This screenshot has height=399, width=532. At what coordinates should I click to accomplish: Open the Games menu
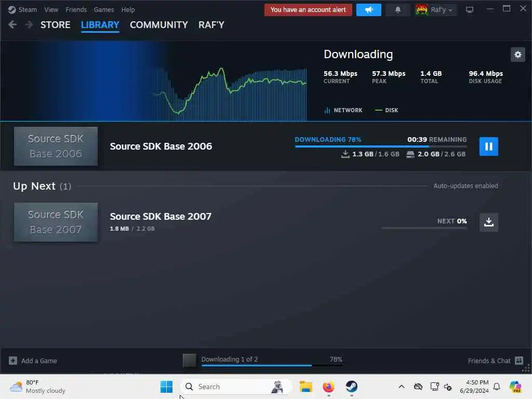[x=104, y=10]
